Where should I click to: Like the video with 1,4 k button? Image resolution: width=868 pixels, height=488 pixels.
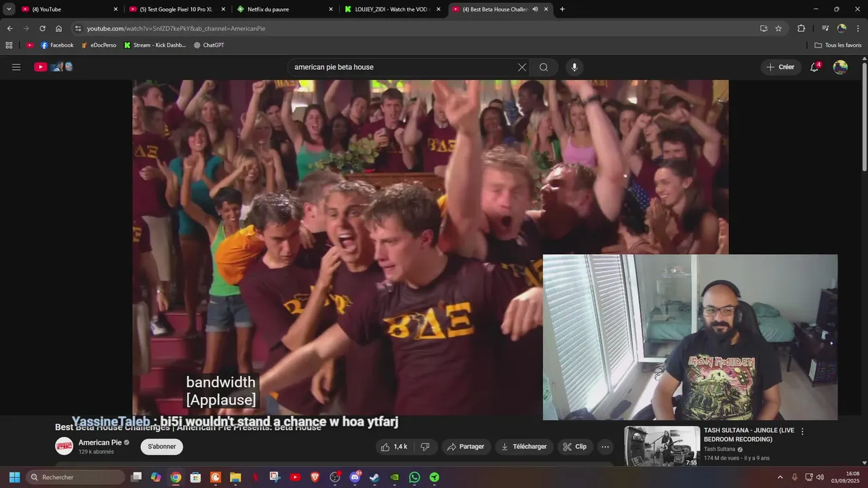(394, 447)
